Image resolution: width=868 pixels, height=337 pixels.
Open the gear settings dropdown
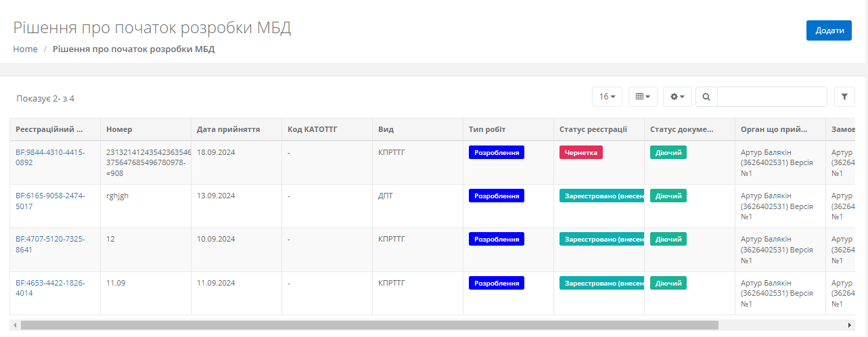pyautogui.click(x=677, y=97)
